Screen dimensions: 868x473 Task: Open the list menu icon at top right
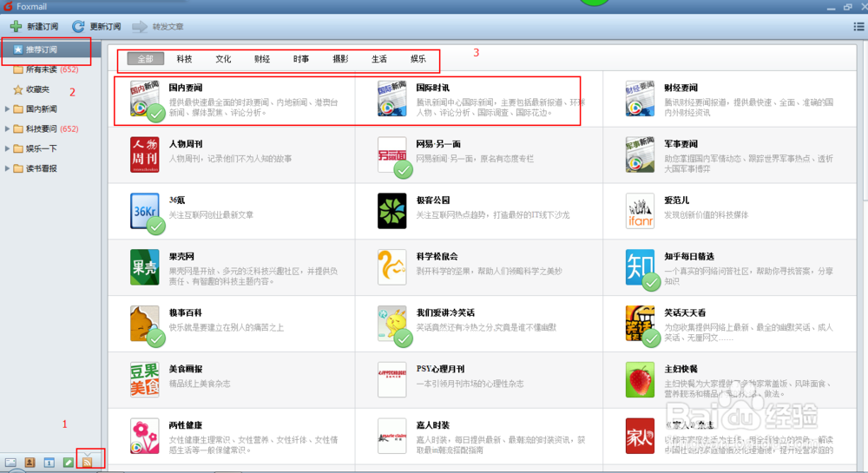(858, 27)
